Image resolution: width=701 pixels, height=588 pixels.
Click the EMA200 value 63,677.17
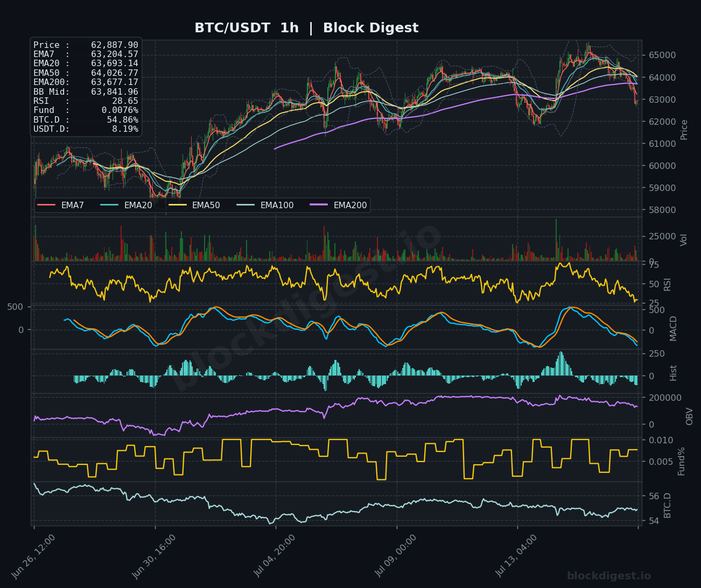click(114, 82)
